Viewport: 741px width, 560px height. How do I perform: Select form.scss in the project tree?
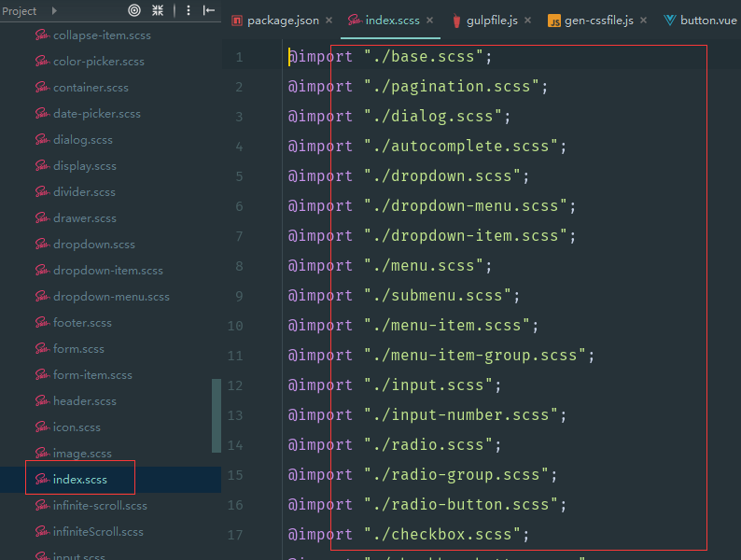pos(78,349)
